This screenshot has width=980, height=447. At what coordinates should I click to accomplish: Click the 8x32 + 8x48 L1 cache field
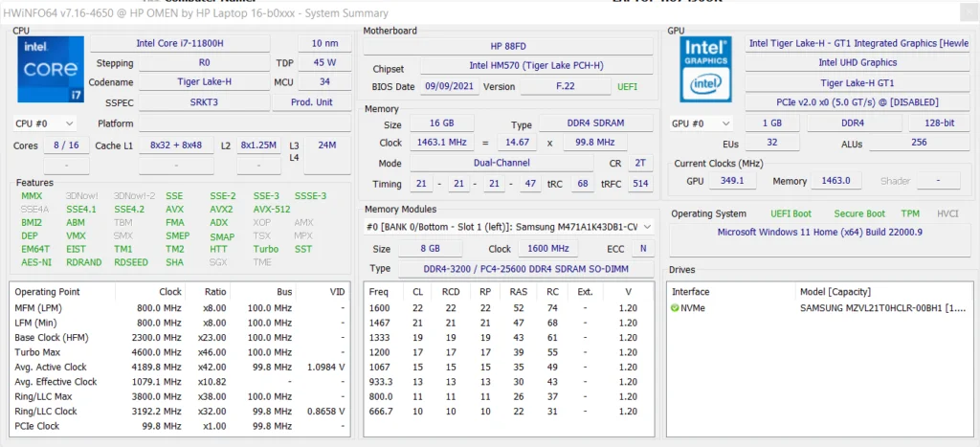(176, 145)
